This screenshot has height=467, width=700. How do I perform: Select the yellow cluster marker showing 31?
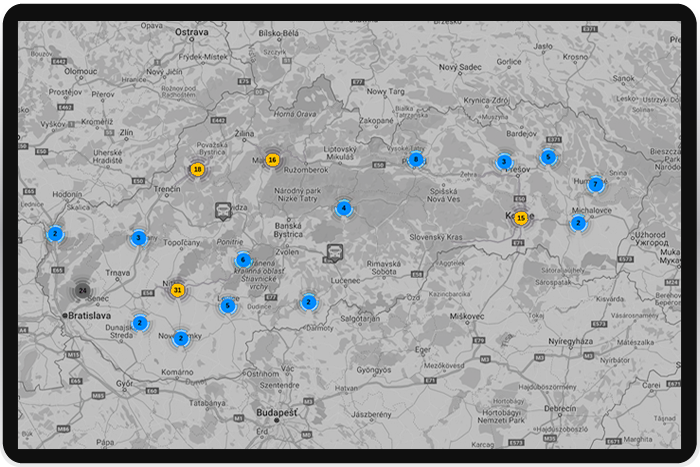pos(177,291)
